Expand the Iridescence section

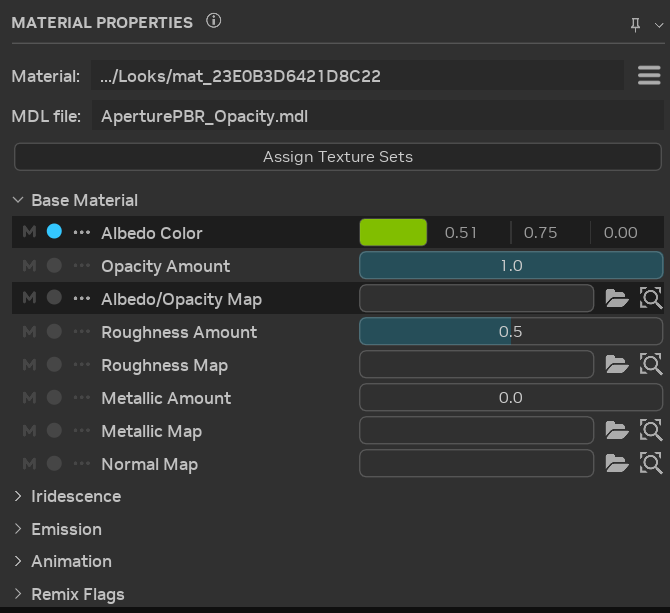[18, 496]
